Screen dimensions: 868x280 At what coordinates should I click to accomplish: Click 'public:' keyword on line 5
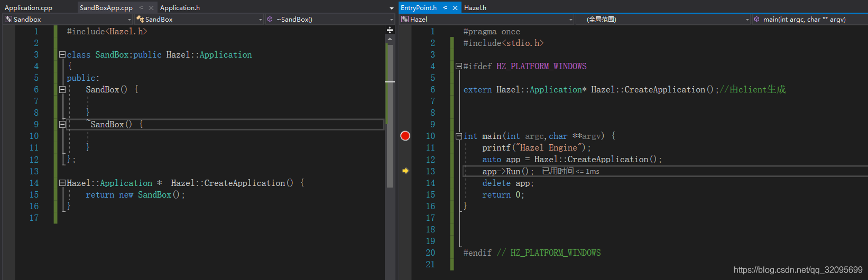[x=83, y=78]
